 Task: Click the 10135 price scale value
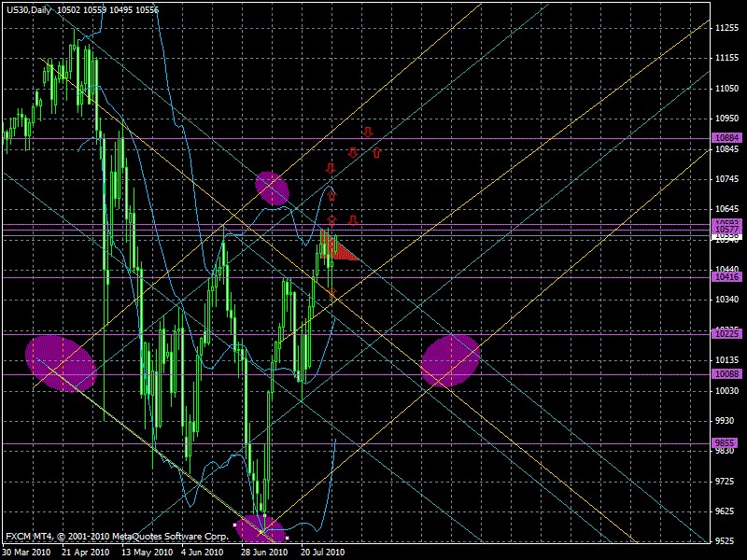point(727,360)
